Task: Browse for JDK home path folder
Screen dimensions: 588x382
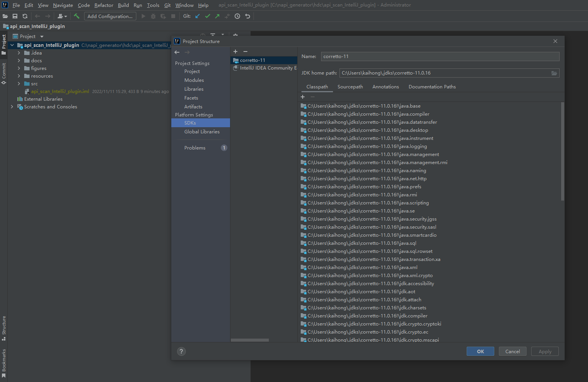Action: coord(554,73)
